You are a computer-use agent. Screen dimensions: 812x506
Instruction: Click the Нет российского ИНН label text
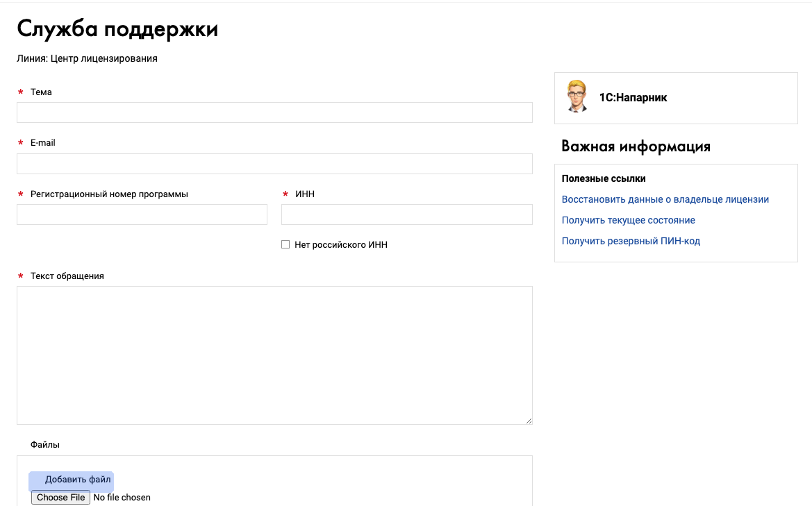pos(341,245)
